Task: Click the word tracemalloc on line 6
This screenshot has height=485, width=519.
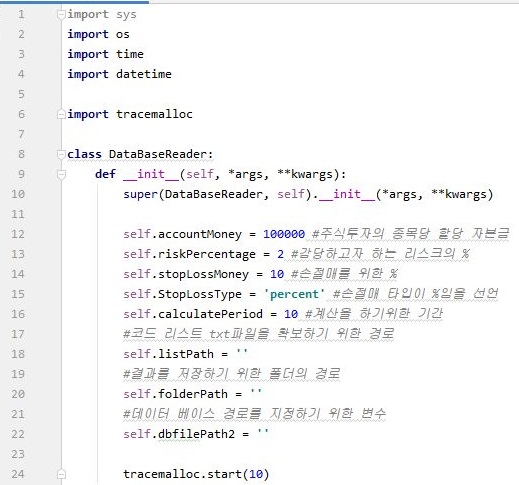Action: [x=154, y=114]
